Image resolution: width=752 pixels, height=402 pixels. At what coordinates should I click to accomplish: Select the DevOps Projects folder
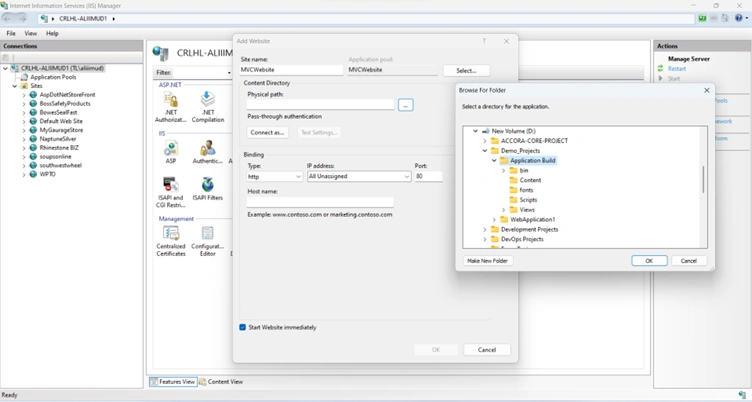(x=522, y=239)
